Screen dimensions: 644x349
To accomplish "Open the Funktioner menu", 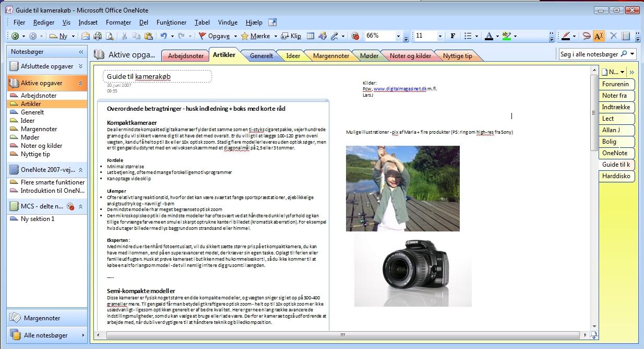I will click(171, 22).
